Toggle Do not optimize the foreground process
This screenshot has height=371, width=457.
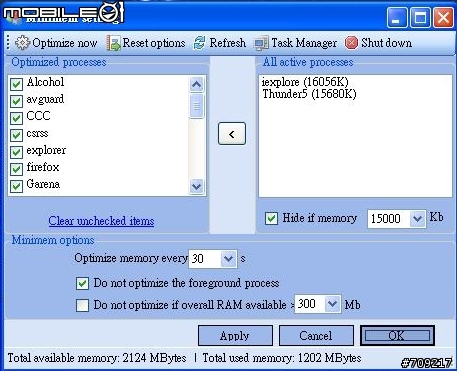tap(82, 283)
